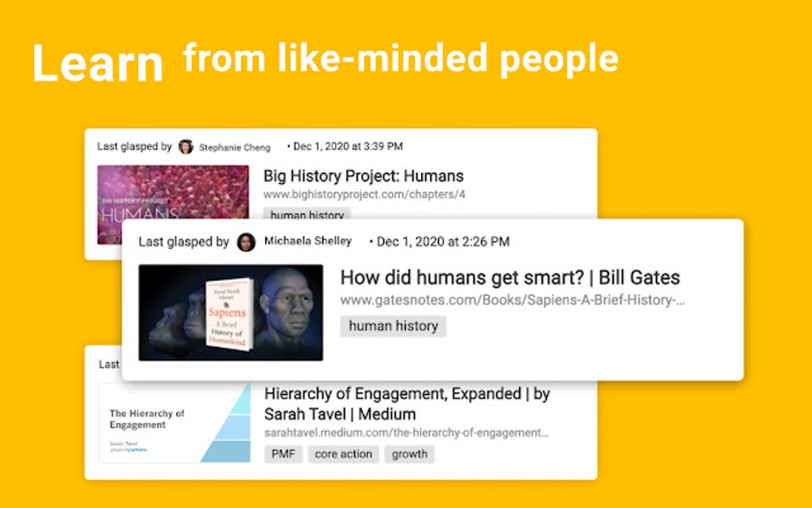This screenshot has width=812, height=508.
Task: Click the name Michaela Shelley
Action: point(308,241)
